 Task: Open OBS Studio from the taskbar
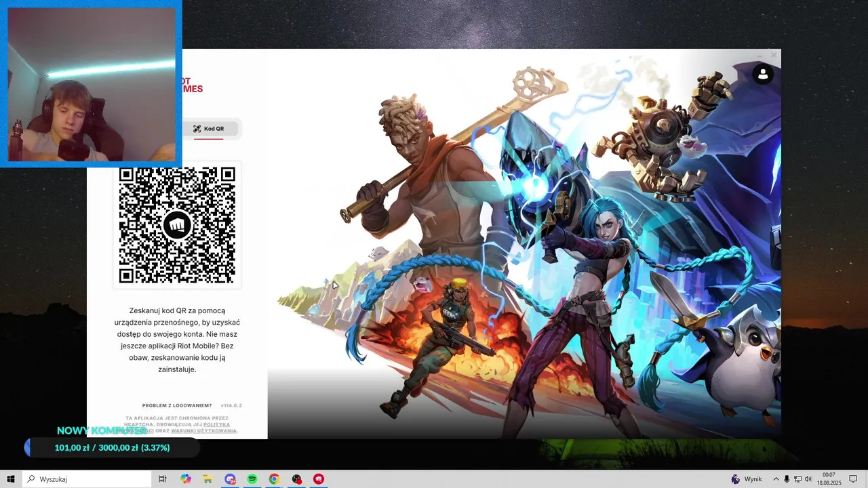point(296,479)
